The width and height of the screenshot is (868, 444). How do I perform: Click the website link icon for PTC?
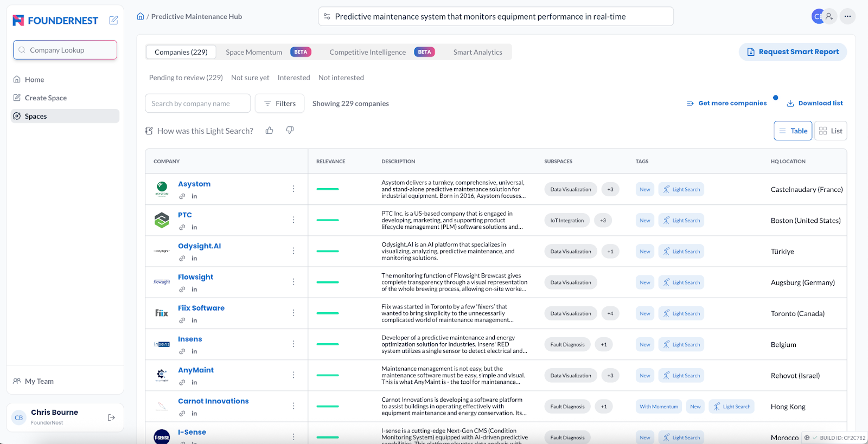pyautogui.click(x=182, y=227)
